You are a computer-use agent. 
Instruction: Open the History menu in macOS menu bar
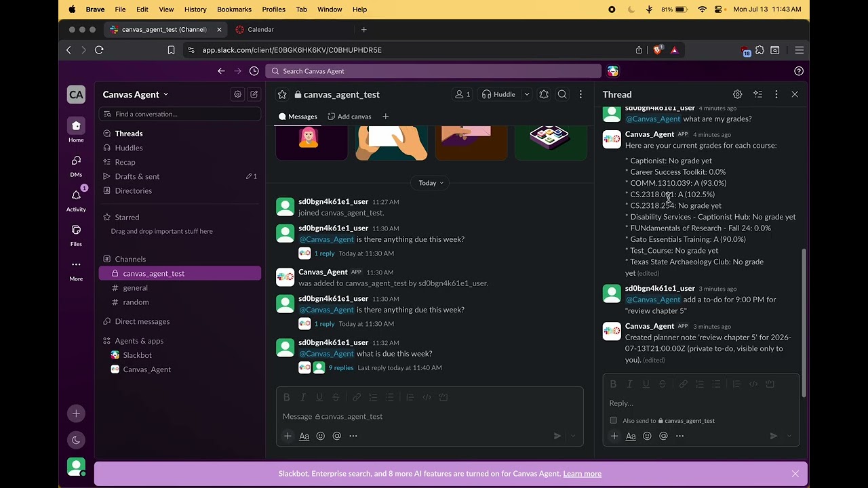click(x=195, y=9)
